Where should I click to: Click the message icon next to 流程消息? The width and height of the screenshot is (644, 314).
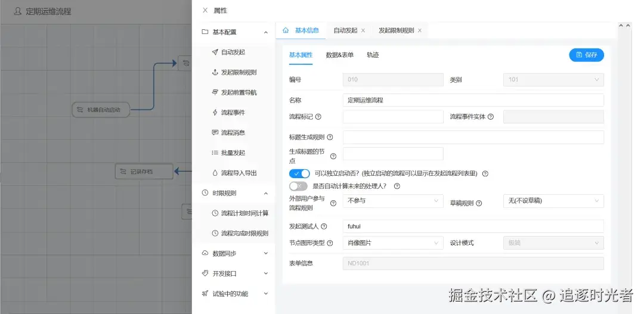(215, 133)
